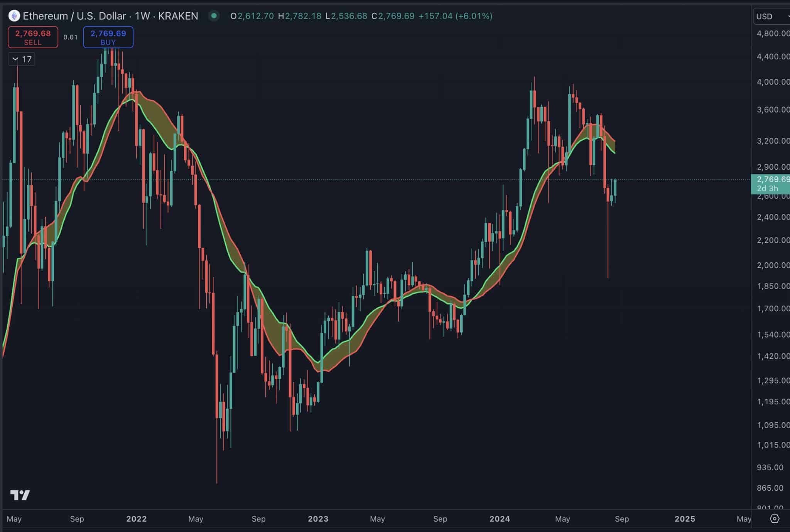Click the current price label 2,769.69
This screenshot has height=532, width=790.
[773, 179]
